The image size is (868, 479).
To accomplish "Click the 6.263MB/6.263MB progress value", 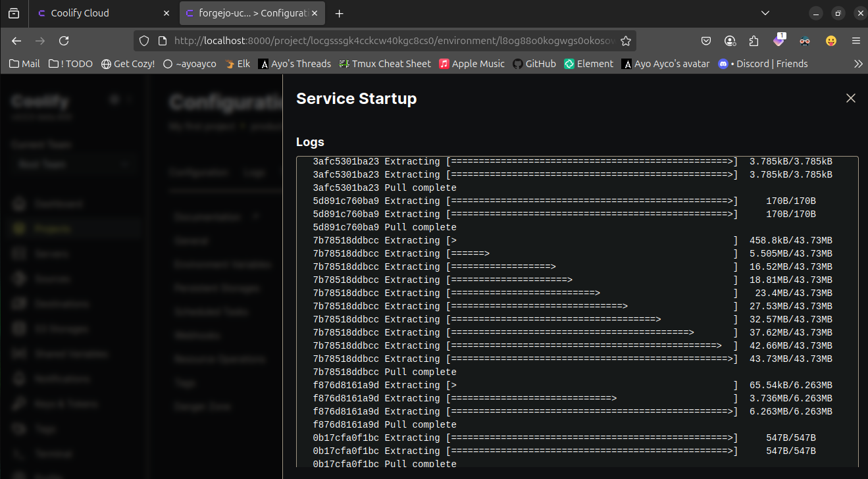I will 790,411.
